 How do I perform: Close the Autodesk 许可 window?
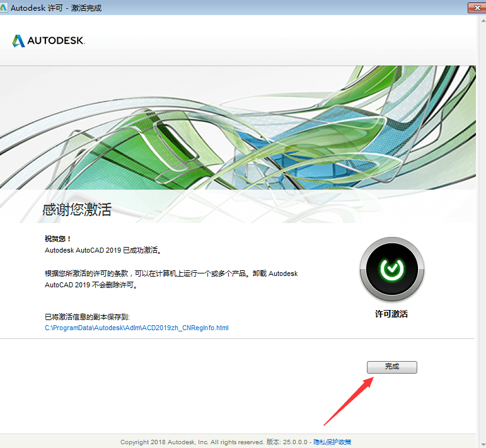(x=477, y=8)
